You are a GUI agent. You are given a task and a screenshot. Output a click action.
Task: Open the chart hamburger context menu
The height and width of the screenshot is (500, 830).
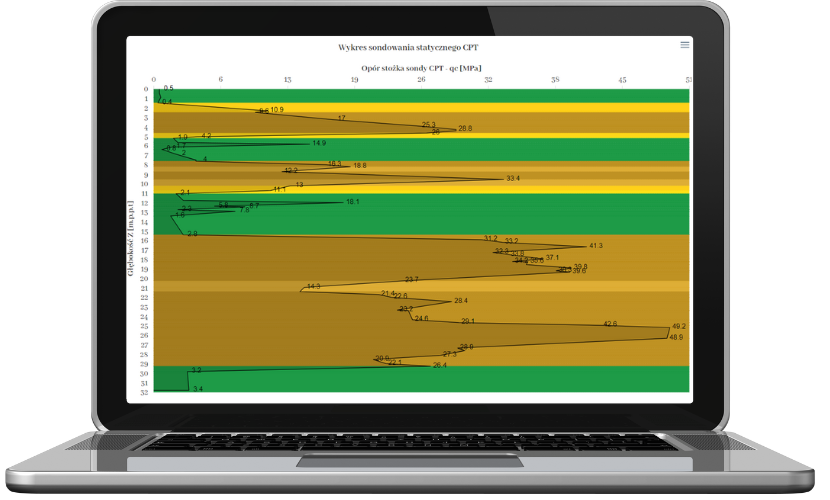pyautogui.click(x=685, y=45)
